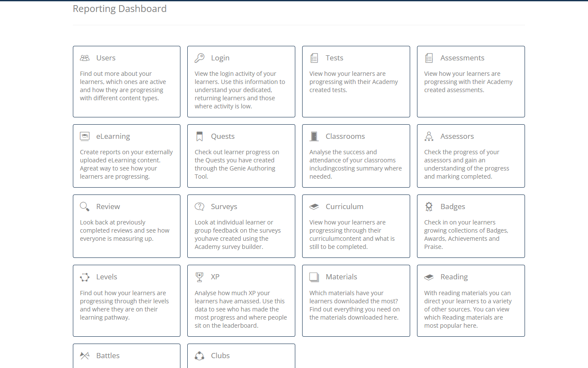Viewport: 588px width, 368px height.
Task: Open the Assessments report heading
Action: (462, 58)
